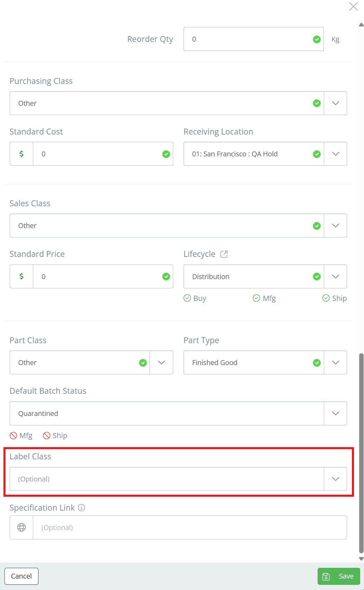This screenshot has width=364, height=590.
Task: Click the Specification Link info icon
Action: pos(81,507)
